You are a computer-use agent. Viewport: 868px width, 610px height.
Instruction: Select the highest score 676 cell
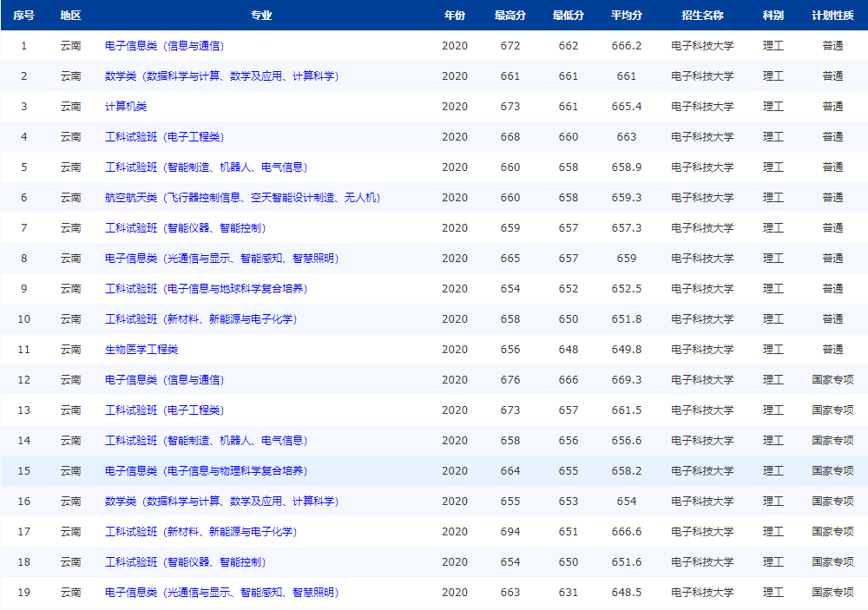point(510,380)
